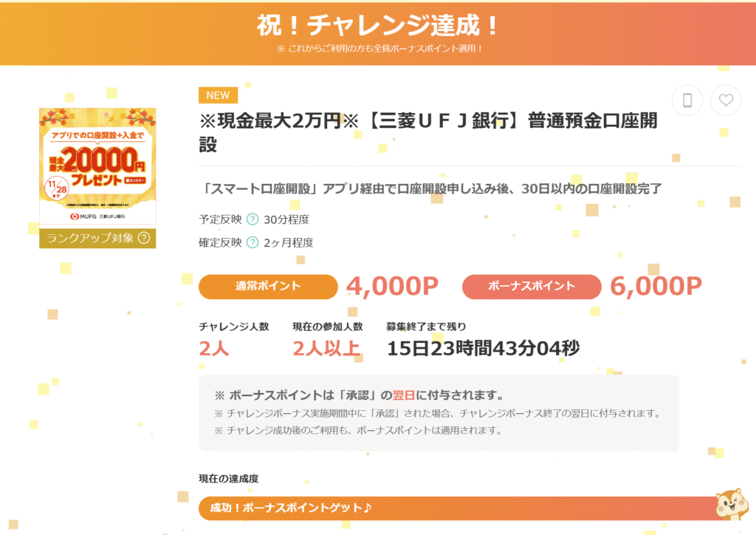Click the 2人以上 current participants count
Viewport: 756px width, 535px height.
(x=326, y=348)
